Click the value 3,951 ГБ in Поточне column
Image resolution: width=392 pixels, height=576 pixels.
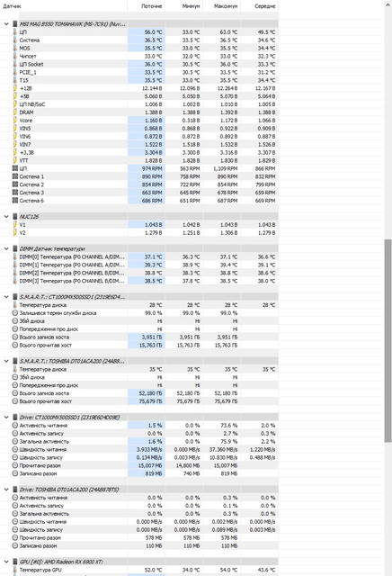pyautogui.click(x=152, y=337)
